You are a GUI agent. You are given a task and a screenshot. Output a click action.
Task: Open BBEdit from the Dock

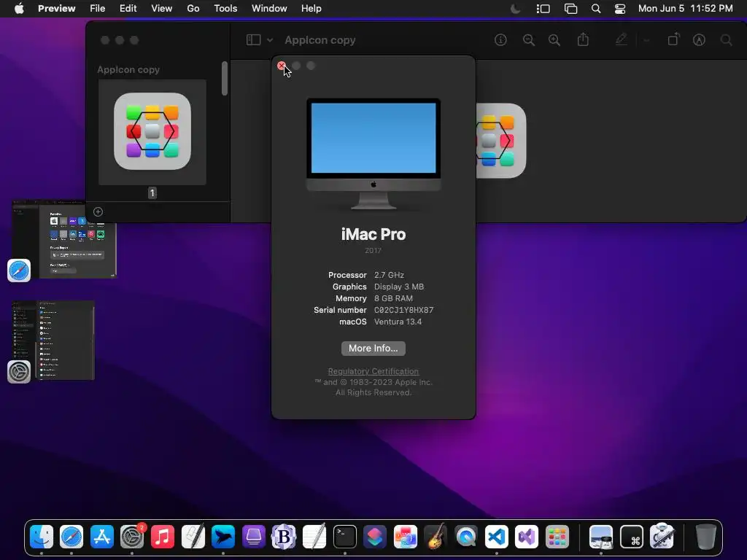click(284, 537)
